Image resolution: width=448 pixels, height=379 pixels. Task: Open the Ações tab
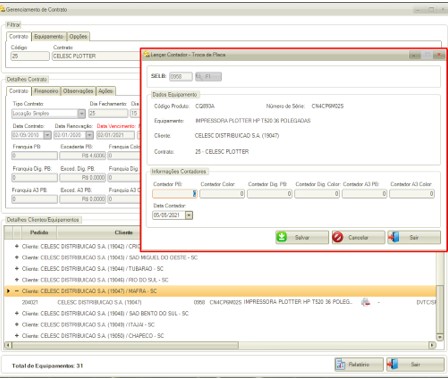[x=106, y=91]
